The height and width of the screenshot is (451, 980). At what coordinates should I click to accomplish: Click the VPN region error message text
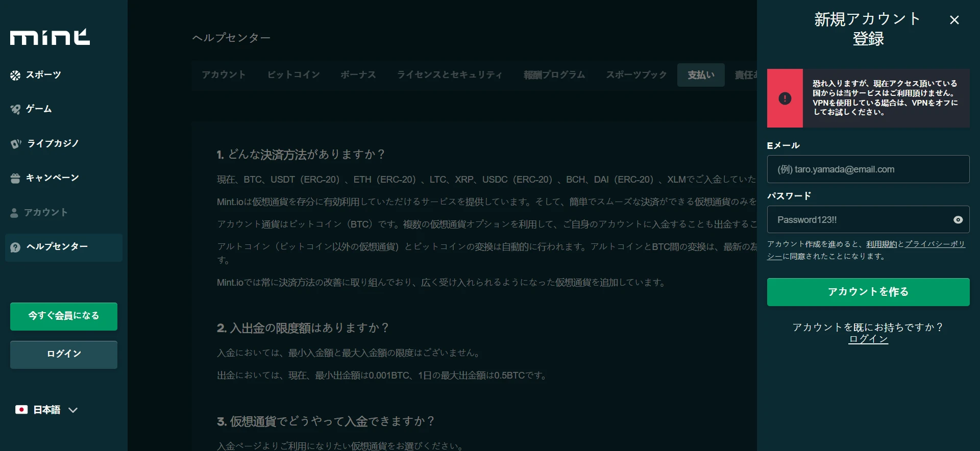click(885, 98)
